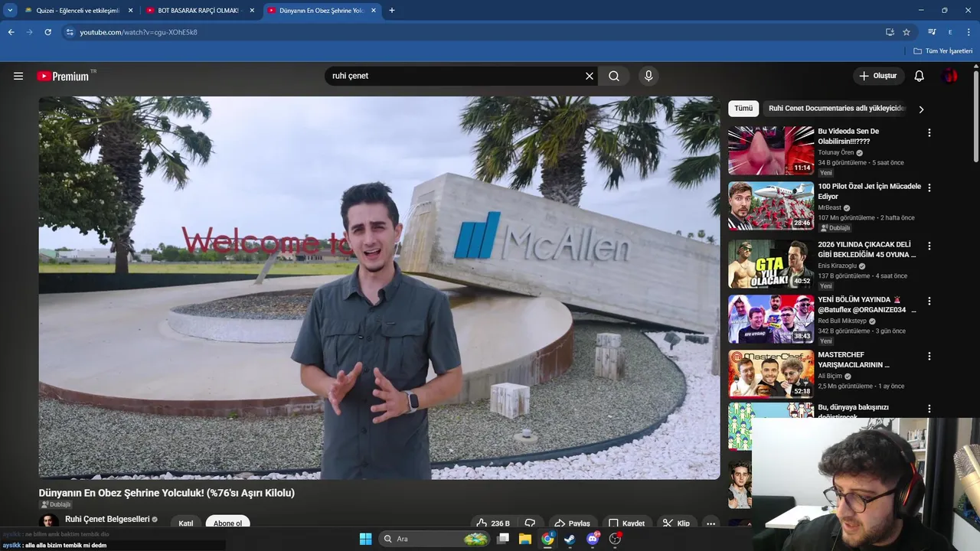Open options for MASTERCHEF video
The width and height of the screenshot is (980, 551).
click(x=929, y=356)
